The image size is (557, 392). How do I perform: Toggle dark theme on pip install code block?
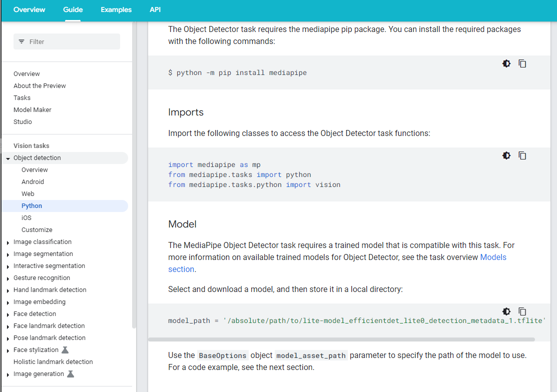506,63
